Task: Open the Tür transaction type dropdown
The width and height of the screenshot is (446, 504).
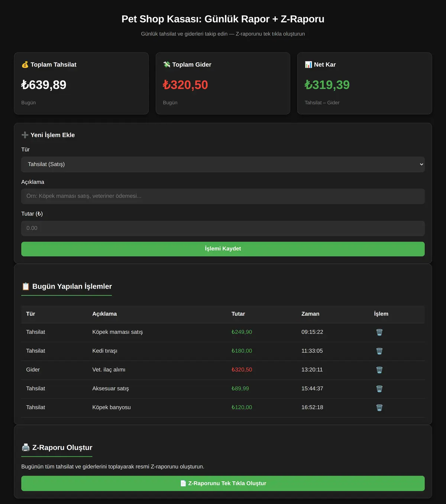Action: [223, 164]
